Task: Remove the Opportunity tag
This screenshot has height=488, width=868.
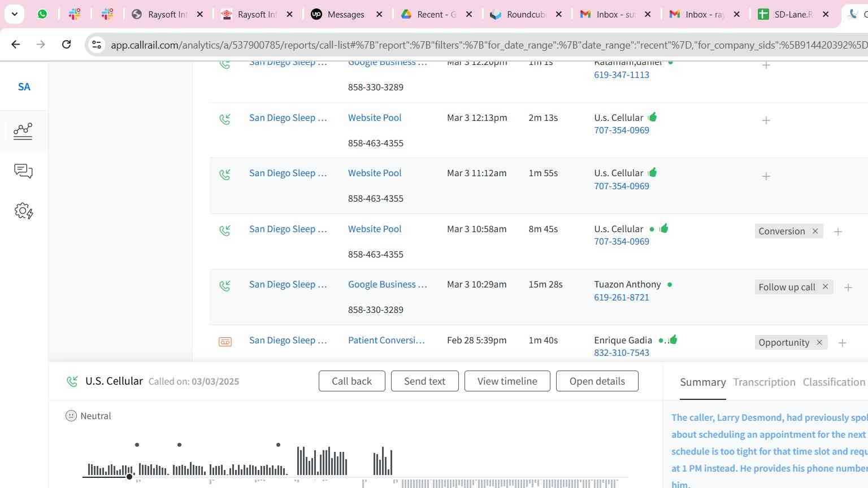Action: pyautogui.click(x=819, y=342)
